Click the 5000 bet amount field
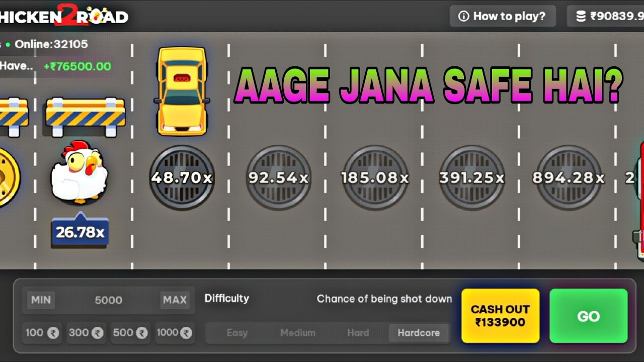The height and width of the screenshot is (362, 644). click(108, 300)
